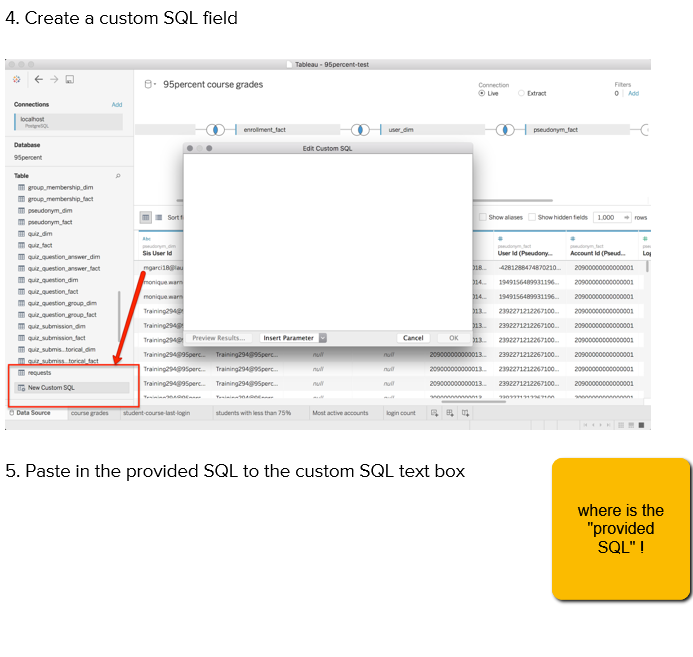Expand the data source dropdown caret
Viewport: 693px width, 657px height.
pos(155,84)
